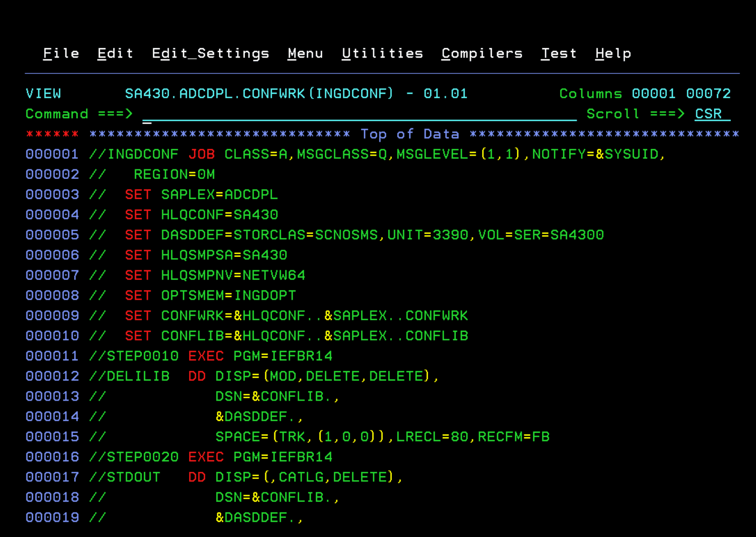Screen dimensions: 756x537
Task: Select the Scroll amount field showing CSR
Action: (x=709, y=114)
